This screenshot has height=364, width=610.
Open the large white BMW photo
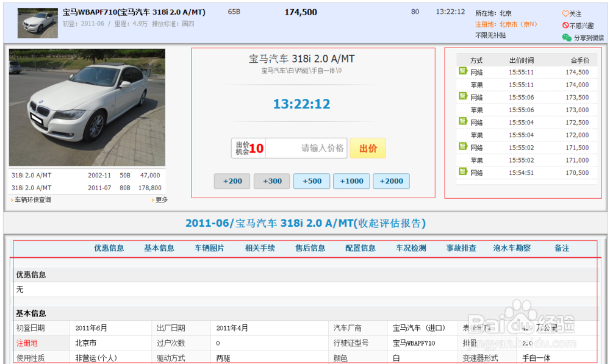click(87, 107)
